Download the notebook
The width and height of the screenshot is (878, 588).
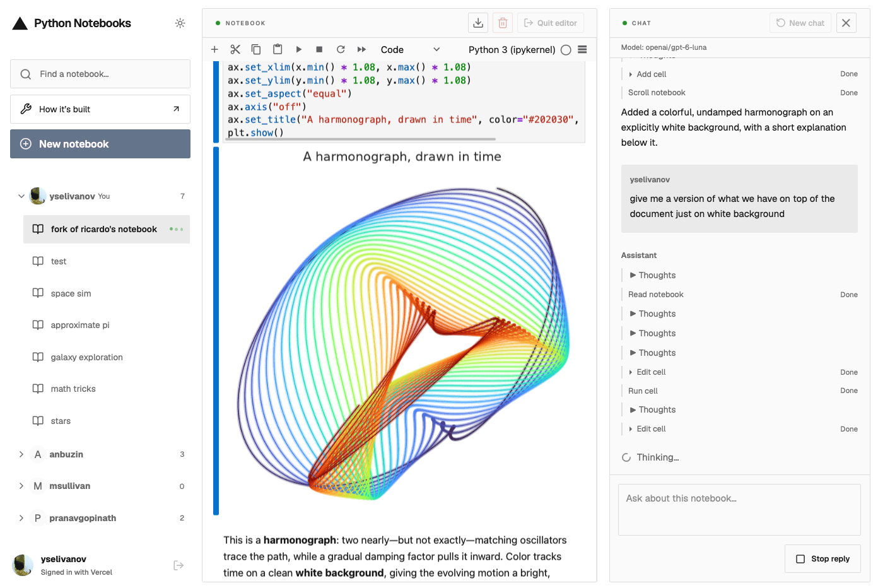478,23
